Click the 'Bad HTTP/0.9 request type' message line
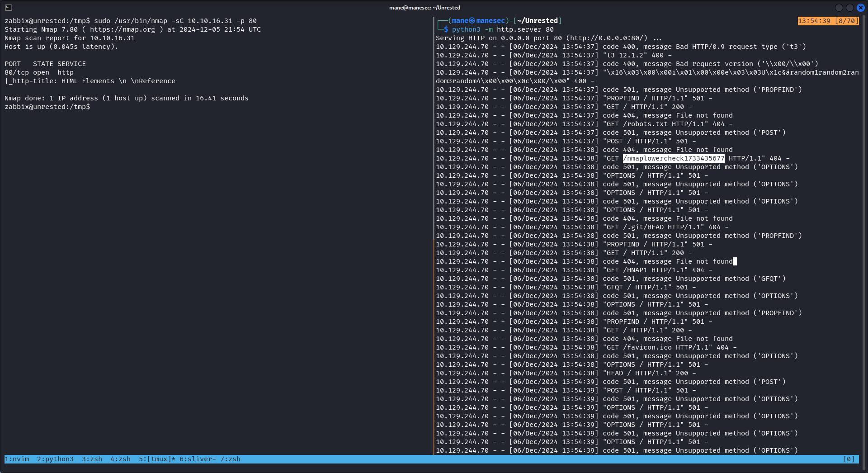The image size is (868, 473). tap(621, 47)
